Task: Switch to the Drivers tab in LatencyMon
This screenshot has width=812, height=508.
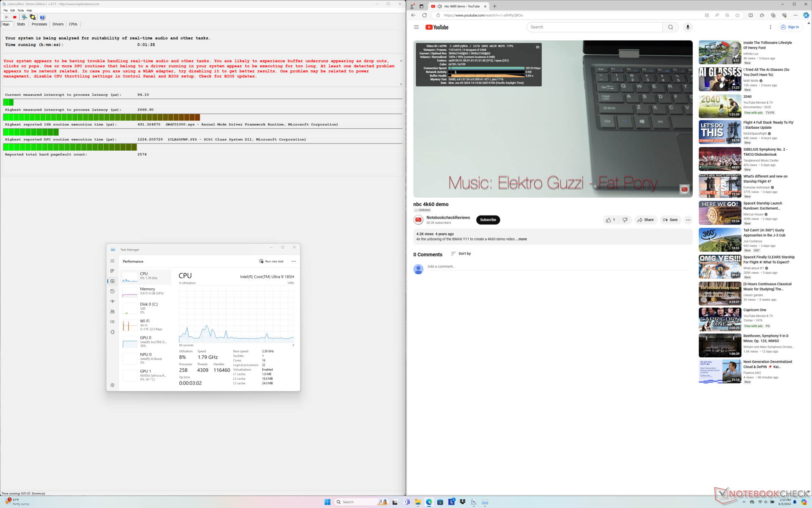Action: [58, 24]
